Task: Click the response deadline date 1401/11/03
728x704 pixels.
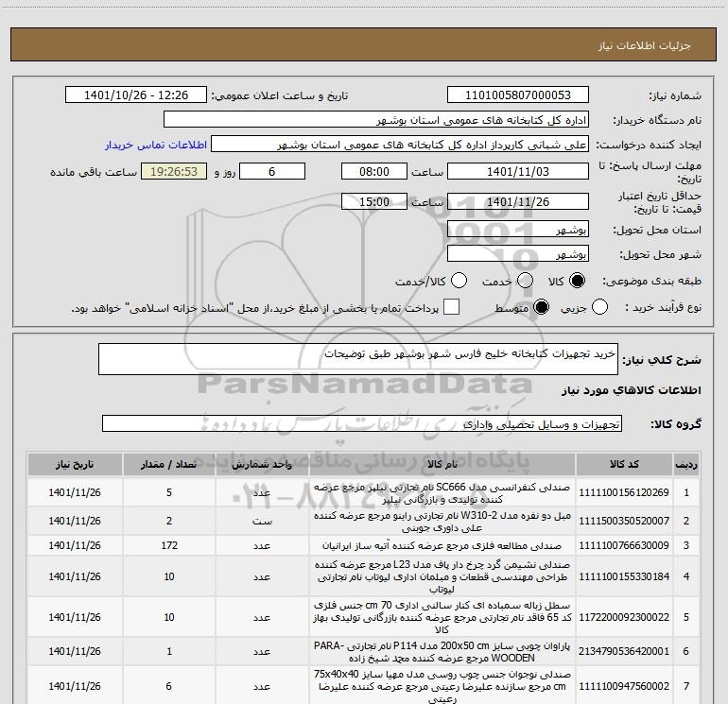Action: pos(518,172)
